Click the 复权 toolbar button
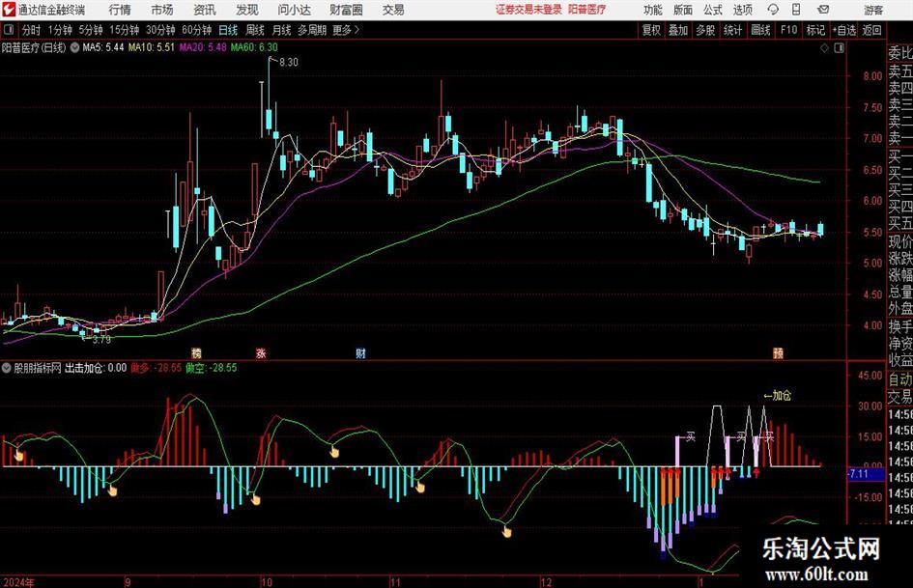 coord(651,30)
